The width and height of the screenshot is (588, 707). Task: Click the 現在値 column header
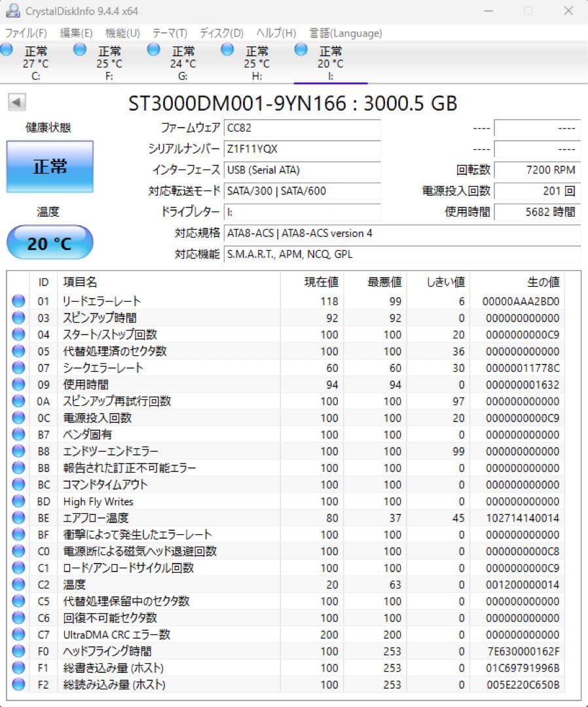tap(312, 282)
